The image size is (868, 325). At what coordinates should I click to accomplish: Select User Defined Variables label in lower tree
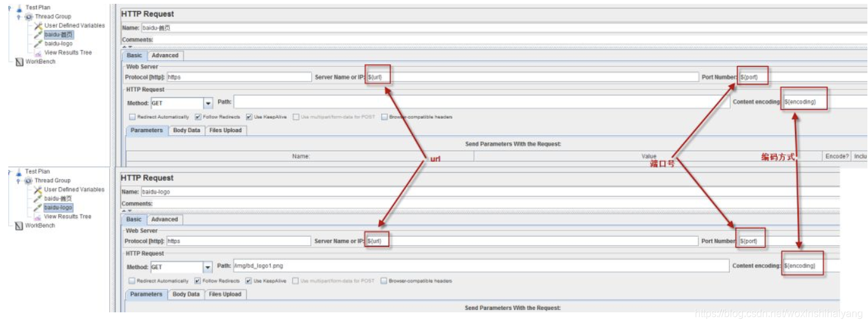(x=74, y=189)
